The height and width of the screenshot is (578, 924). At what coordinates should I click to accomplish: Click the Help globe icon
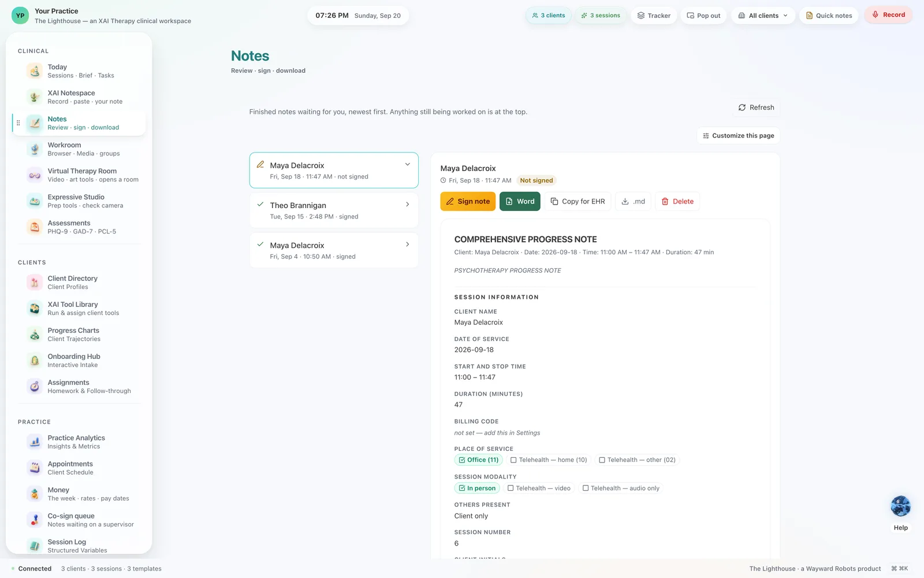click(x=900, y=506)
